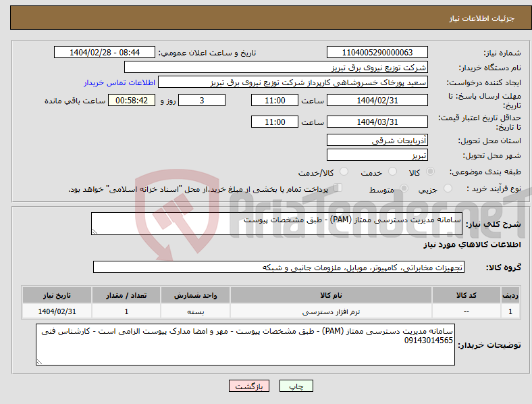Click the response deadline hour field 11:00
532x404 pixels.
tap(275, 100)
